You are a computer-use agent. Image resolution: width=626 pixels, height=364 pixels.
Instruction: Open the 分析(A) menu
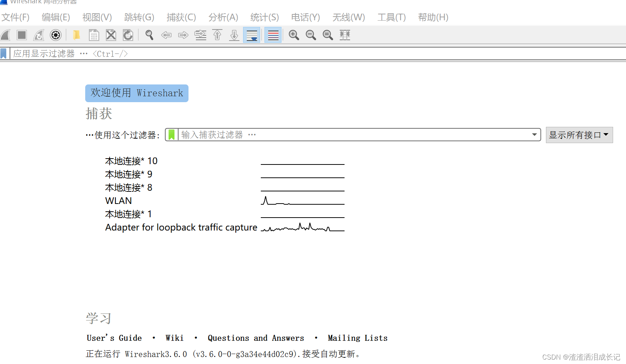pyautogui.click(x=223, y=17)
